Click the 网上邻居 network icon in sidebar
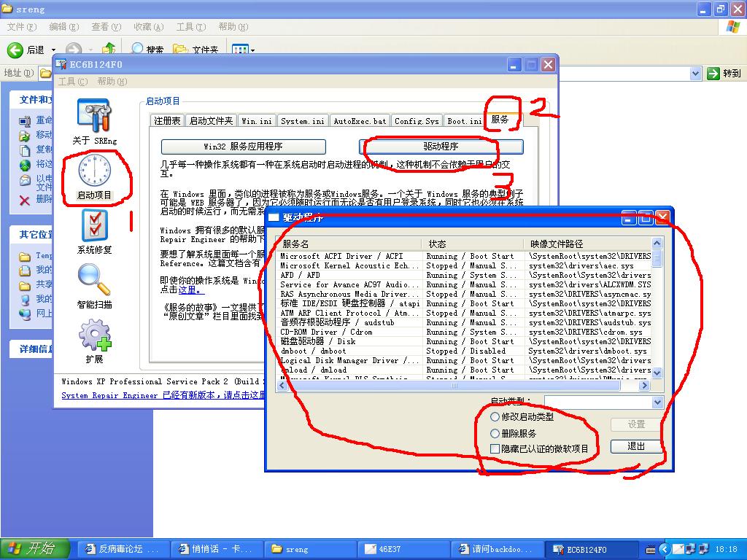Screen dimensions: 747x560 click(x=25, y=314)
